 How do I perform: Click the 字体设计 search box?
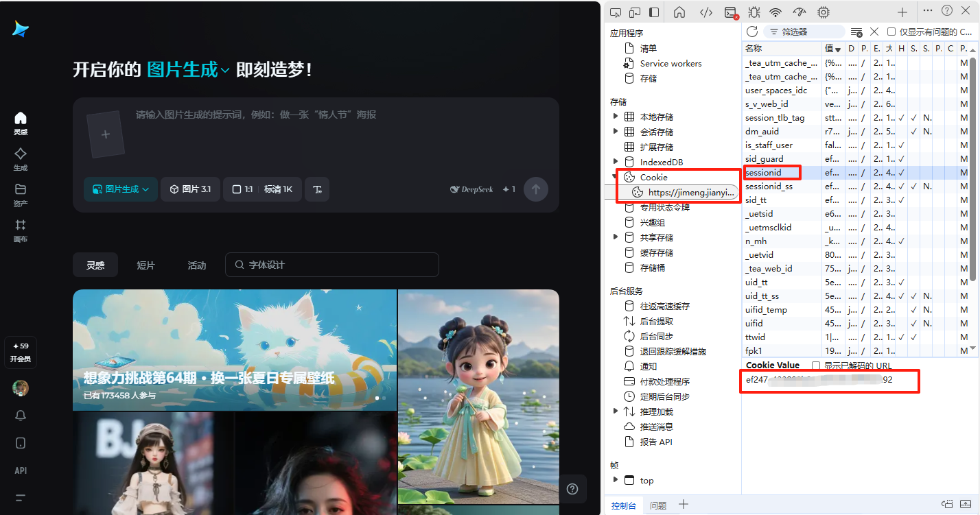[332, 265]
